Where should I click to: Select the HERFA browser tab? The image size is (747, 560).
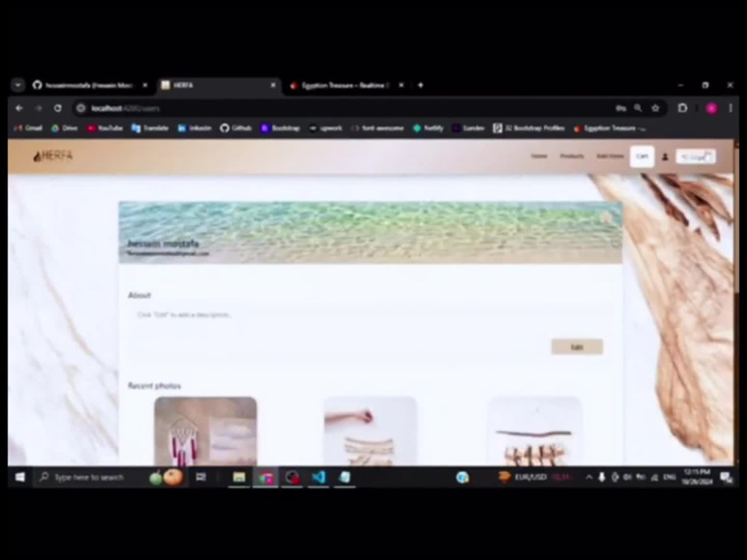pyautogui.click(x=218, y=85)
